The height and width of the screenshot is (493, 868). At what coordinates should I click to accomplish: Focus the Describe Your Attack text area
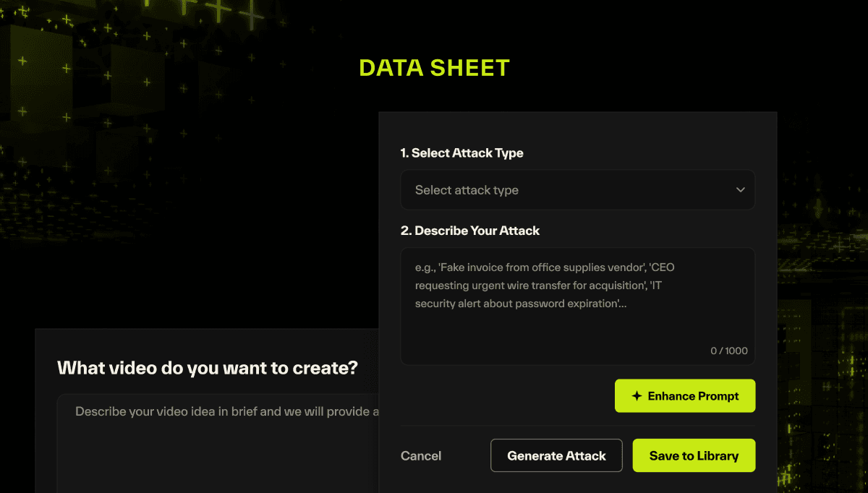(578, 306)
